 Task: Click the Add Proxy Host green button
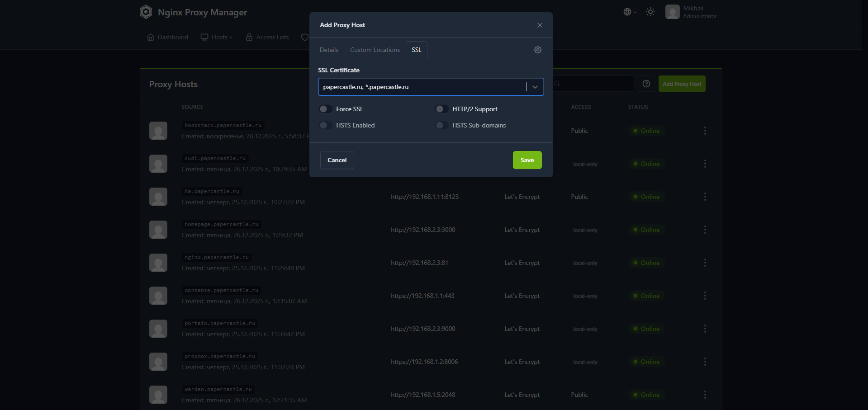pyautogui.click(x=682, y=84)
